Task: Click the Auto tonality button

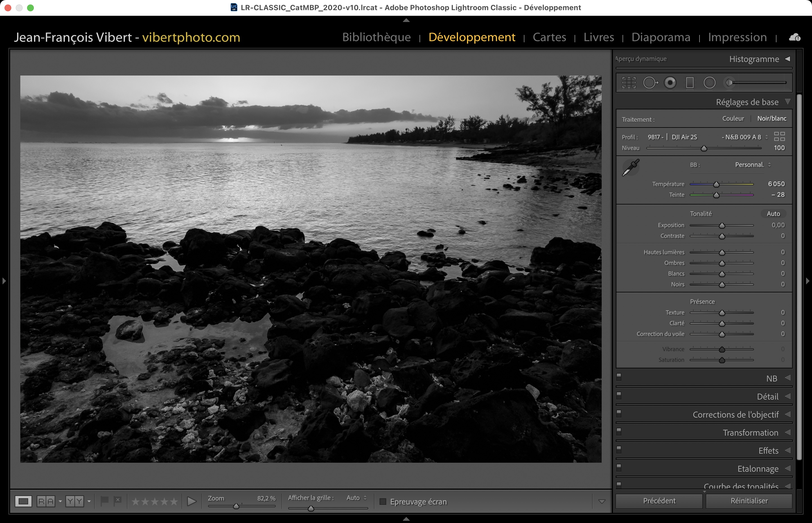Action: coord(773,214)
